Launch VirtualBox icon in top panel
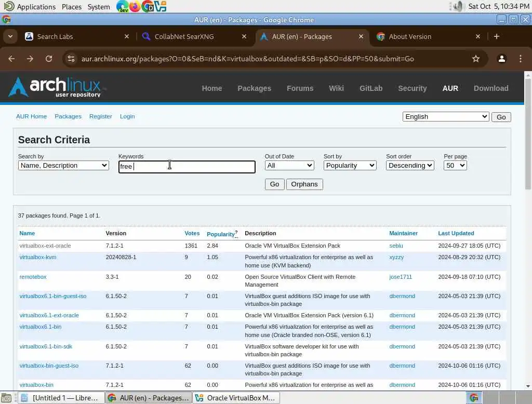This screenshot has height=404, width=532. 160,6
